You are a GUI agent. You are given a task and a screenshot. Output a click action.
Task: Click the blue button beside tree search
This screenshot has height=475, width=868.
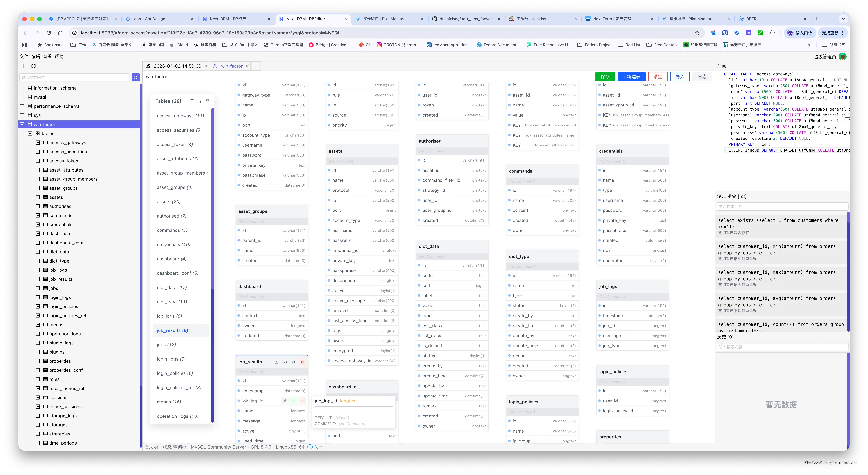[x=136, y=77]
